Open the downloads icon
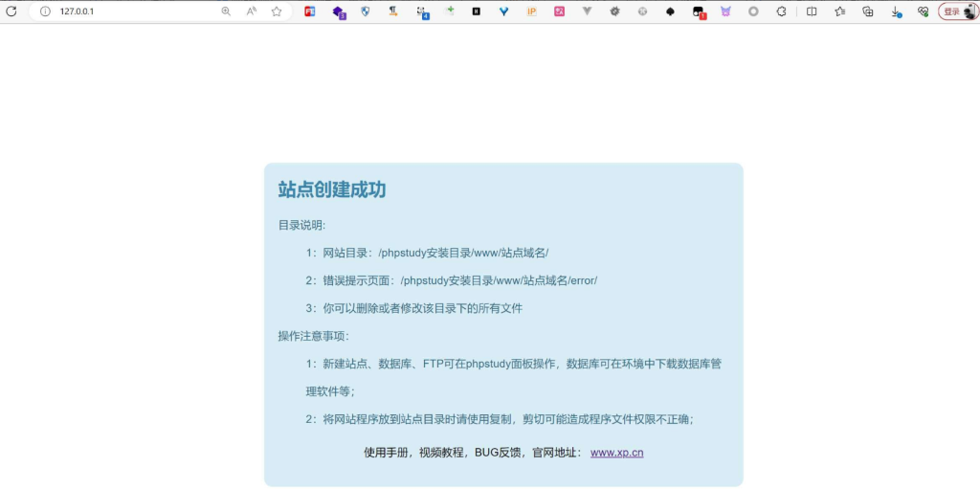Viewport: 980px width, 489px height. tap(896, 11)
